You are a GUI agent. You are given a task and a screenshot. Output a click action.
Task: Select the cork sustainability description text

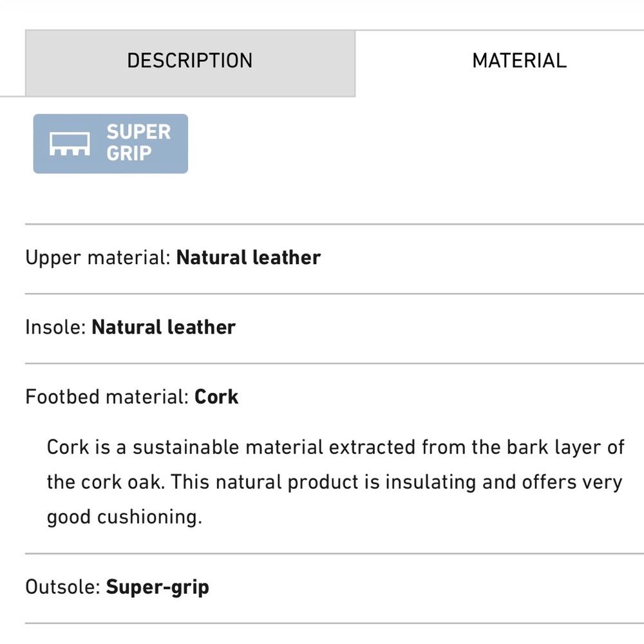point(335,482)
